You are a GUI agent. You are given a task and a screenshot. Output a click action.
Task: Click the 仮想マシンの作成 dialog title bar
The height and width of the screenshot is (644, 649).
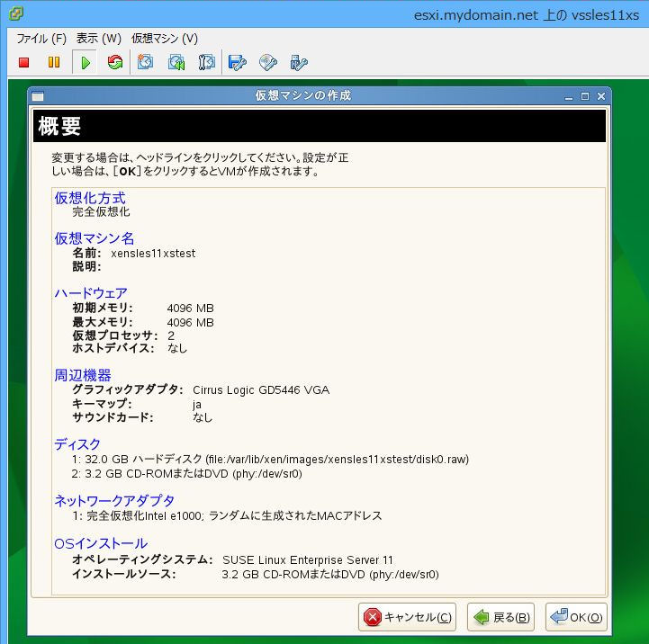point(303,95)
